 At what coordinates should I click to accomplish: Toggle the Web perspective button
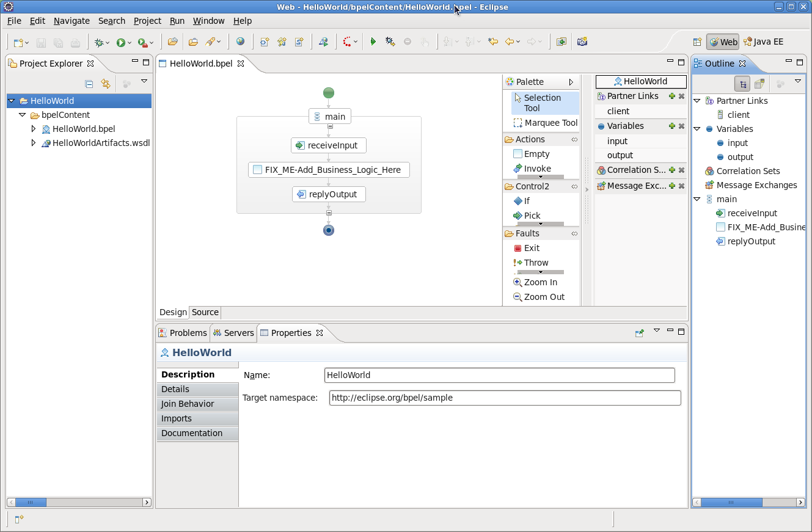722,42
